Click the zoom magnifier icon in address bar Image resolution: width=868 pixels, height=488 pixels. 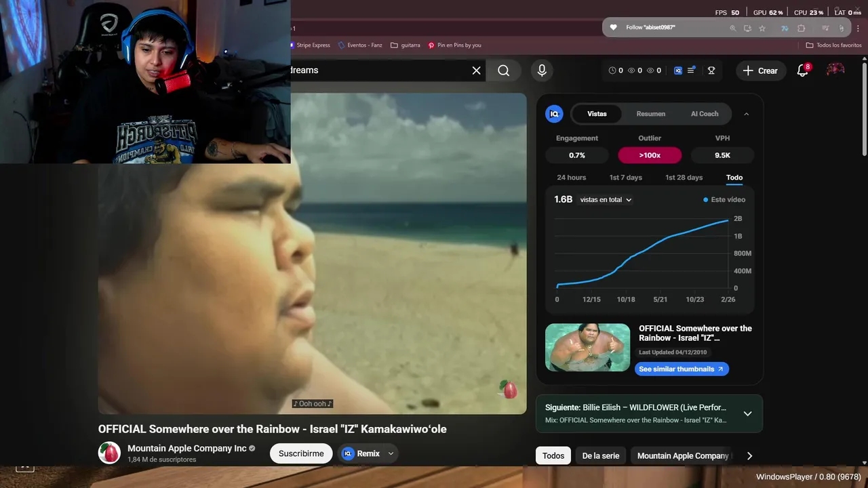(x=732, y=28)
